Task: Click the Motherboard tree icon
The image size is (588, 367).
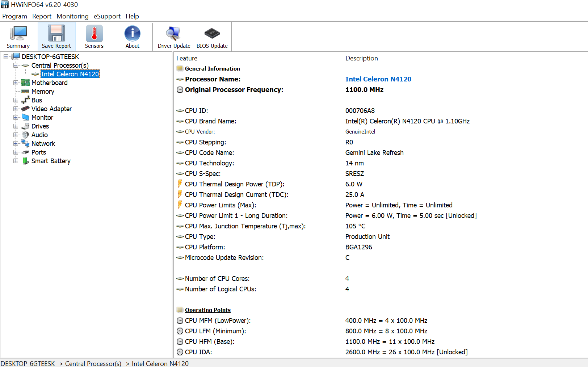Action: click(25, 83)
